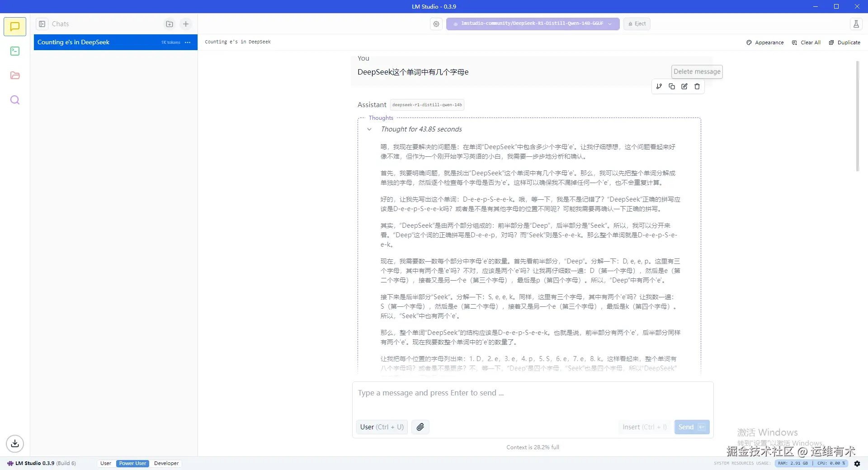Switch message role with User (Ctrl + U)

[382, 427]
